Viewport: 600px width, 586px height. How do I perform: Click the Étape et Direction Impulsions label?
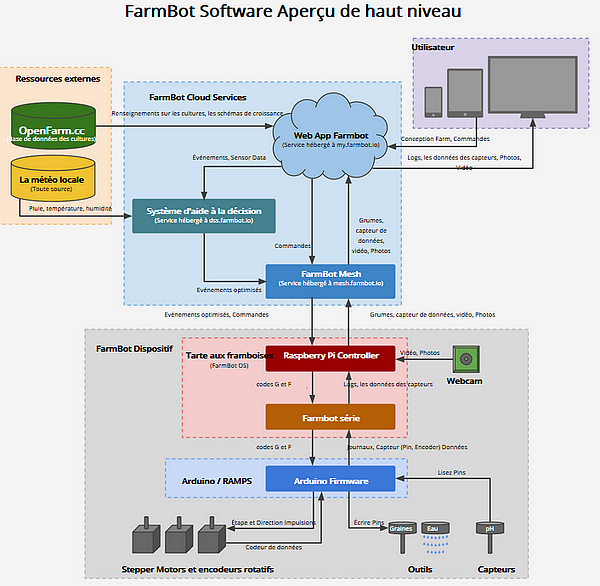(273, 522)
